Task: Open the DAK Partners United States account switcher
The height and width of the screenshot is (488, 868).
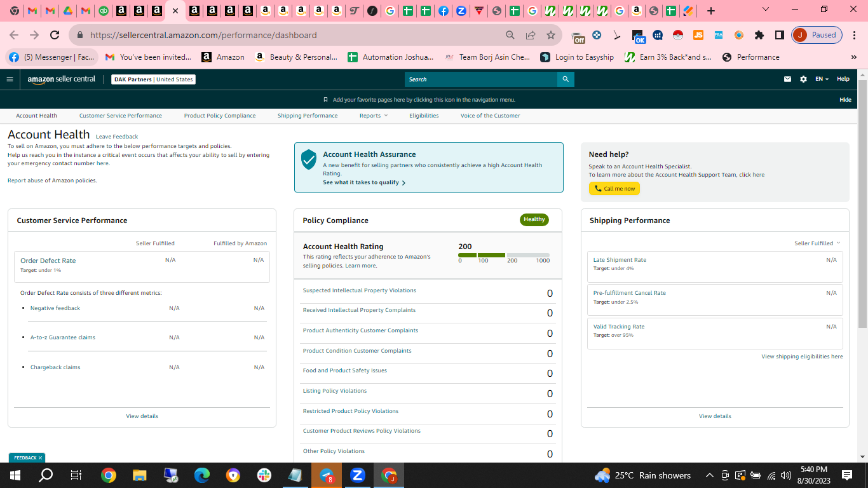Action: click(153, 79)
